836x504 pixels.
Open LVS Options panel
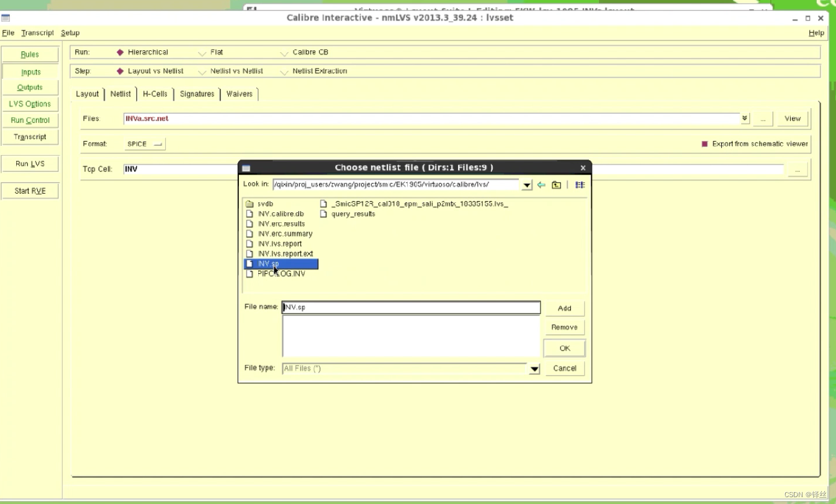pyautogui.click(x=30, y=104)
